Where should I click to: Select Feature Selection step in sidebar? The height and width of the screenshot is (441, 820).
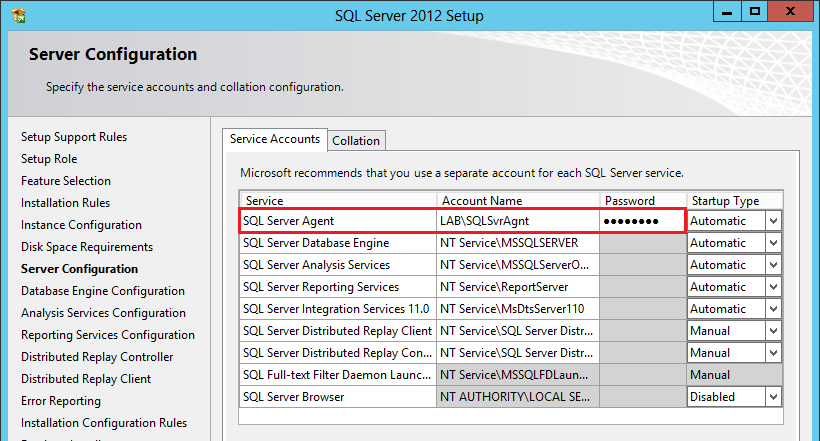[x=66, y=181]
